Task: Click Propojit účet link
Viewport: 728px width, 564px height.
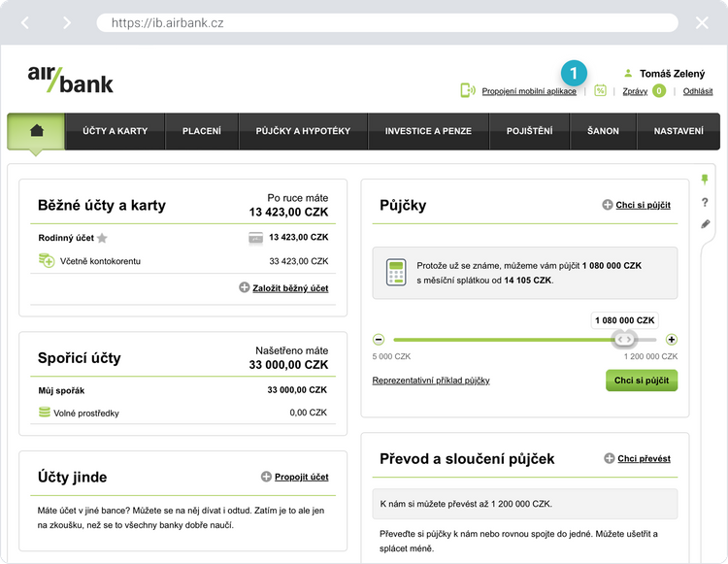Action: [301, 477]
